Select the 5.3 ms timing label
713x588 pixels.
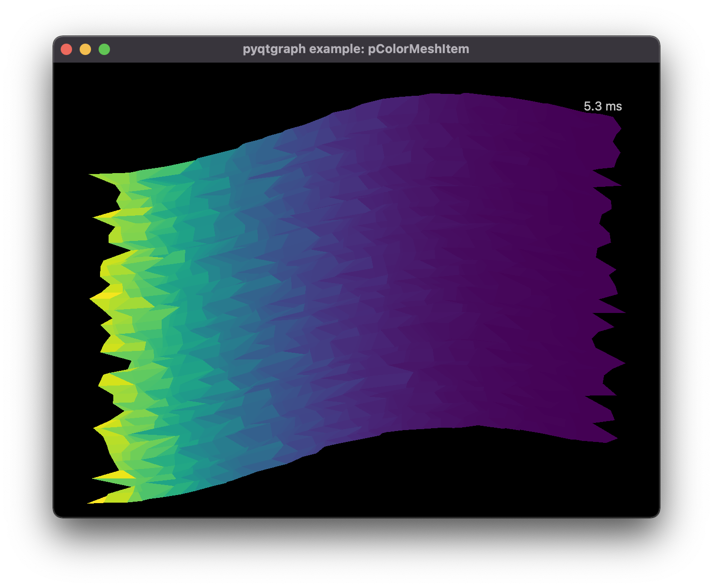pos(603,106)
